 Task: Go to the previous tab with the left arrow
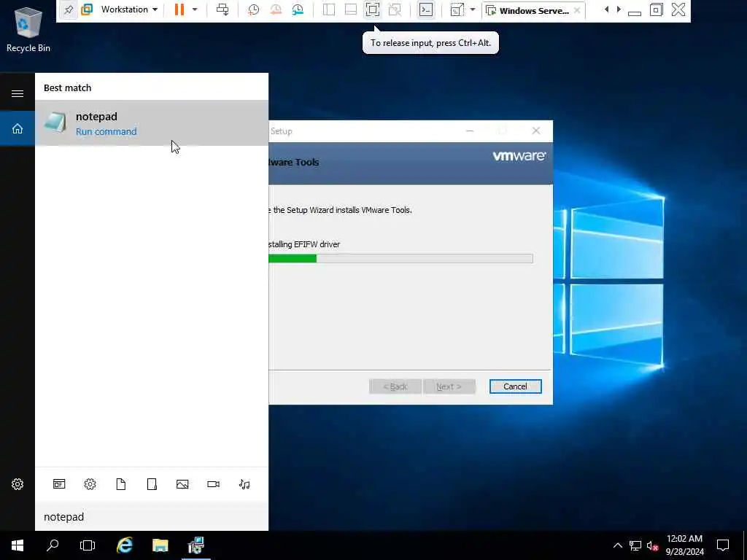(x=606, y=9)
